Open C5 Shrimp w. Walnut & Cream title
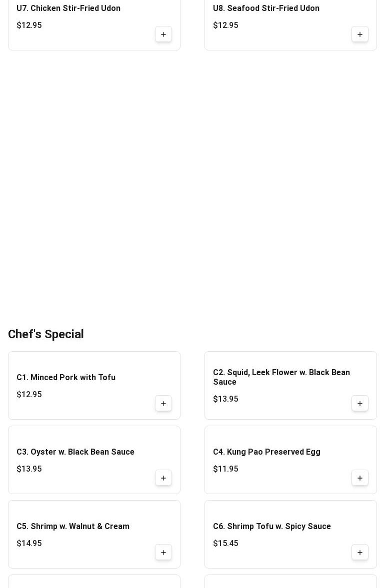 tap(73, 526)
